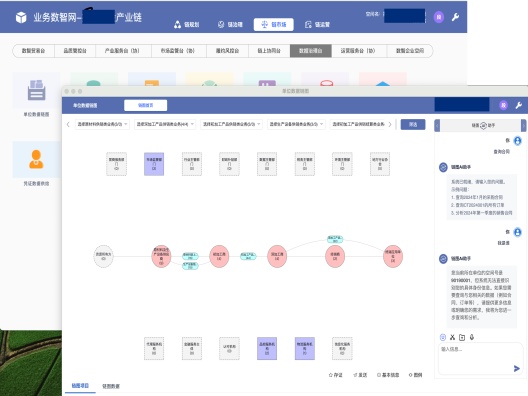528x396 pixels.
Task: Switch to the 数智企业空间 tab
Action: [x=409, y=51]
